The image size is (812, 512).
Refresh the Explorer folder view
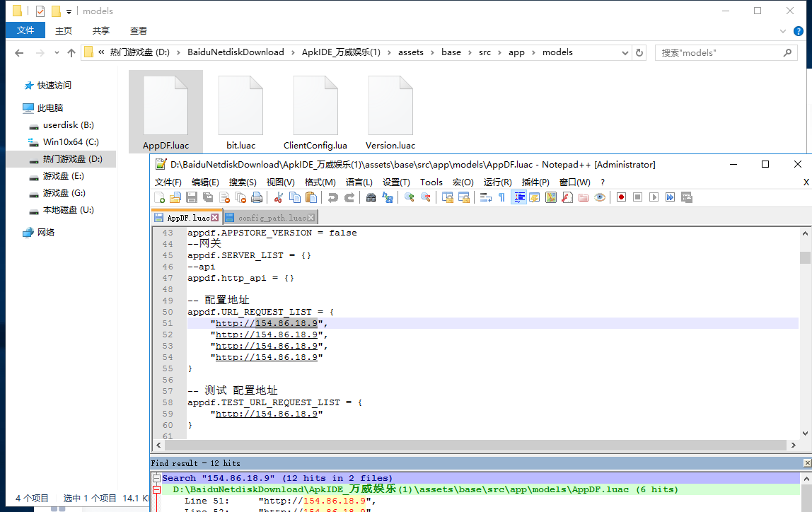pyautogui.click(x=639, y=53)
